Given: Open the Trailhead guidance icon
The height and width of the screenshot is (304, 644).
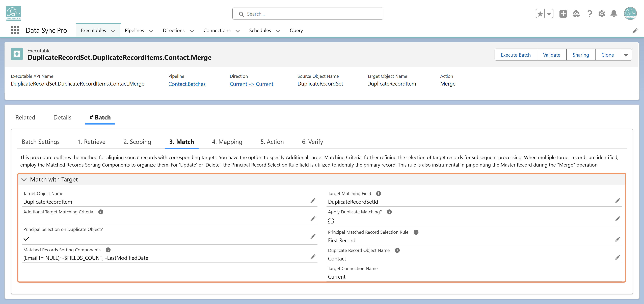Looking at the screenshot, I should 576,13.
